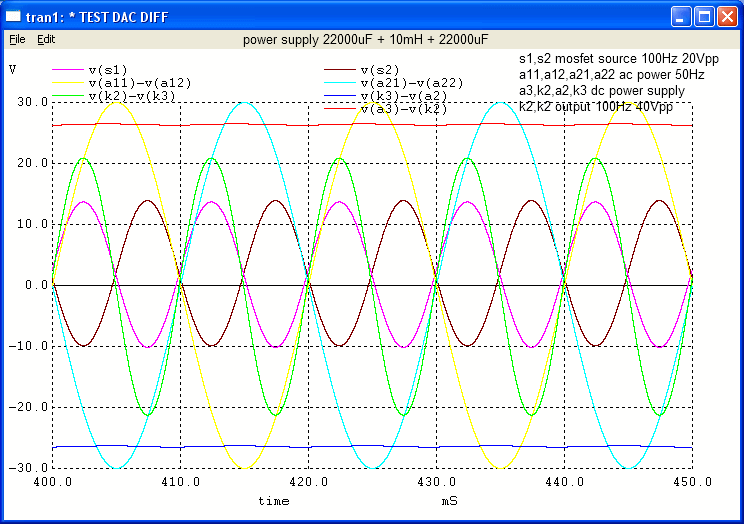Pick the v(k3)-v(a2) legend entry

403,95
